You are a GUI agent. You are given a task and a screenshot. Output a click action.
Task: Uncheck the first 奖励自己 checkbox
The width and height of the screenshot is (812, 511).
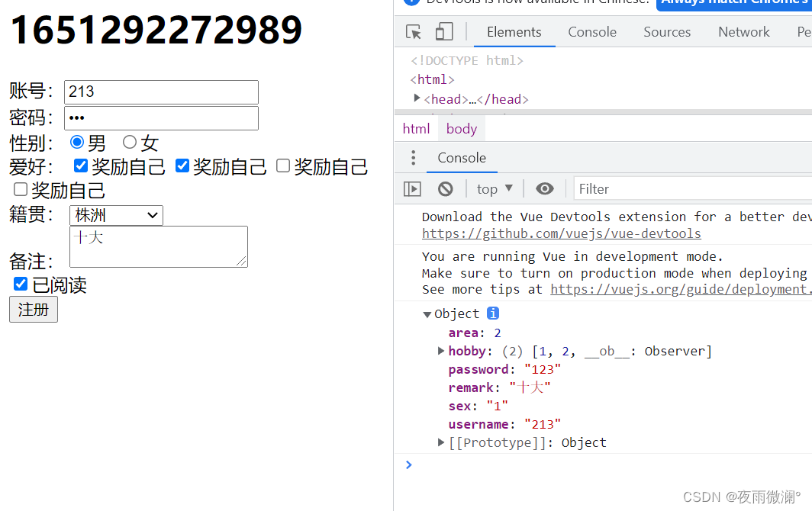point(80,166)
